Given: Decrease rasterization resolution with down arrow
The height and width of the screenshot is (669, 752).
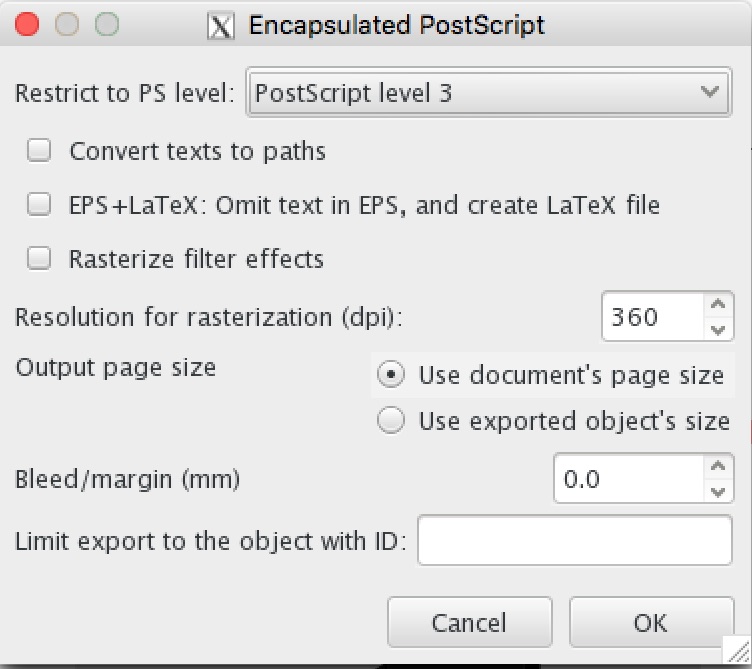Looking at the screenshot, I should click(x=717, y=329).
